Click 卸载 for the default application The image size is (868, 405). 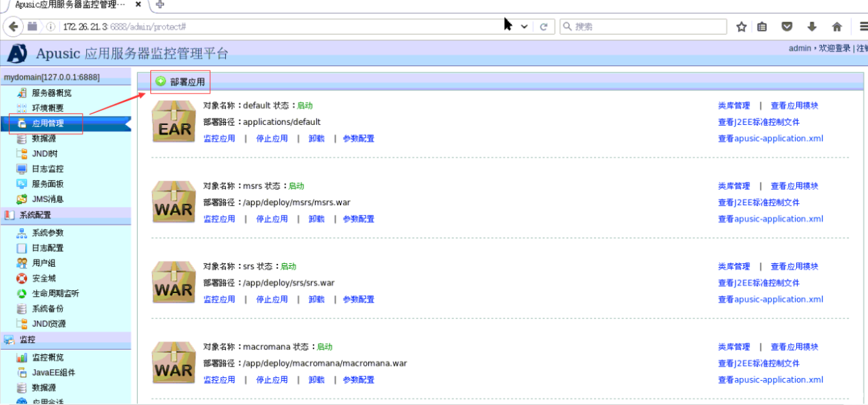pos(317,138)
